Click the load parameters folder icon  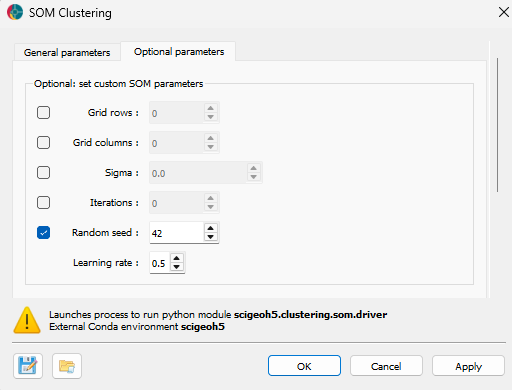67,366
